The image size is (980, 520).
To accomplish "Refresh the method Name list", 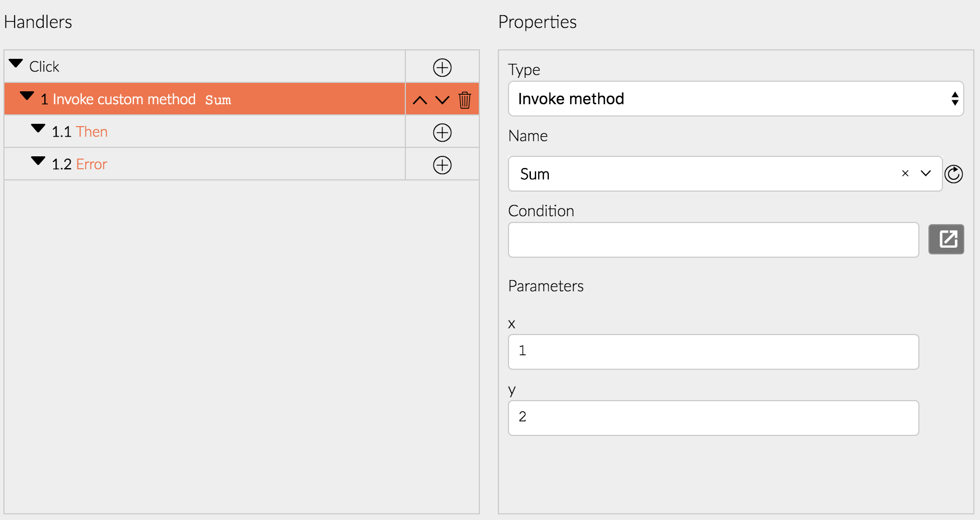I will (954, 174).
